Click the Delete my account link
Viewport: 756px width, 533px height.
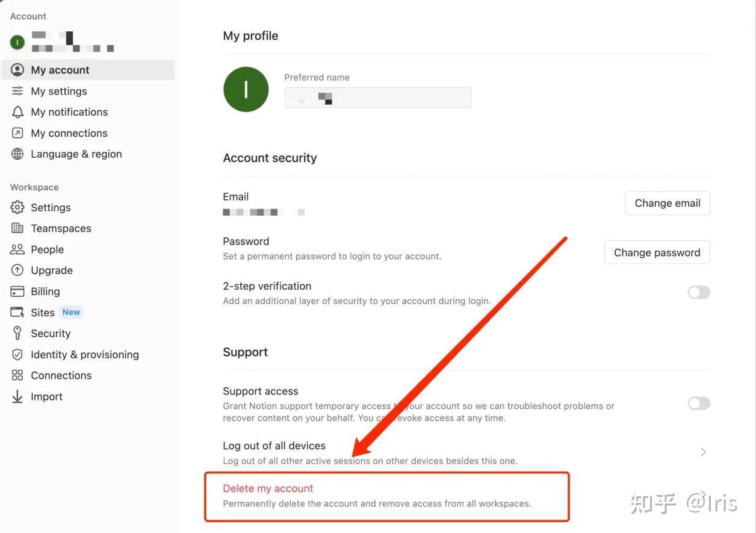click(268, 488)
